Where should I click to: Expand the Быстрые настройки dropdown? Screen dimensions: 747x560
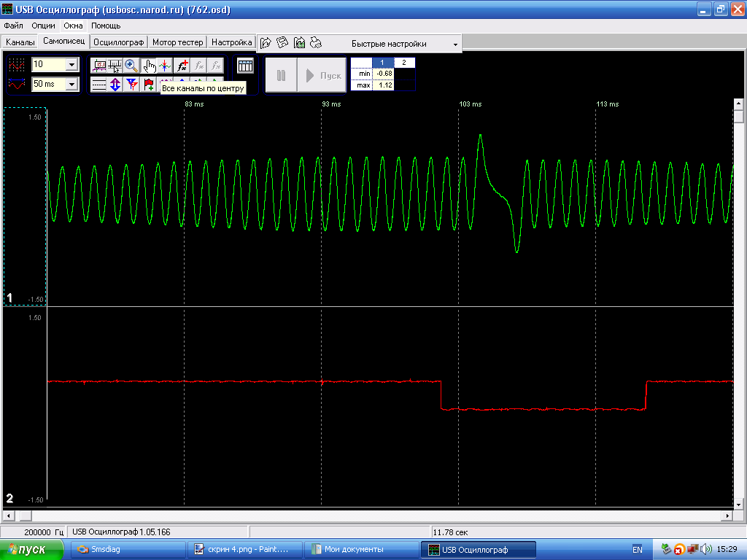[x=456, y=44]
